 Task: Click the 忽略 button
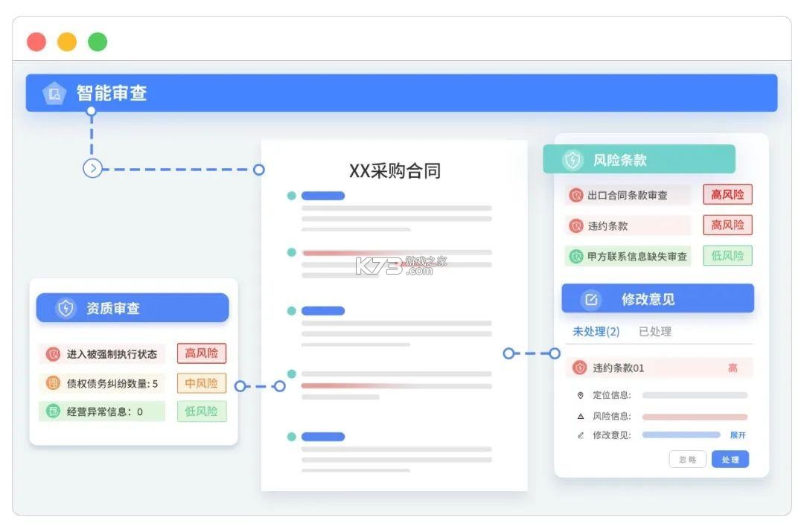tap(688, 459)
